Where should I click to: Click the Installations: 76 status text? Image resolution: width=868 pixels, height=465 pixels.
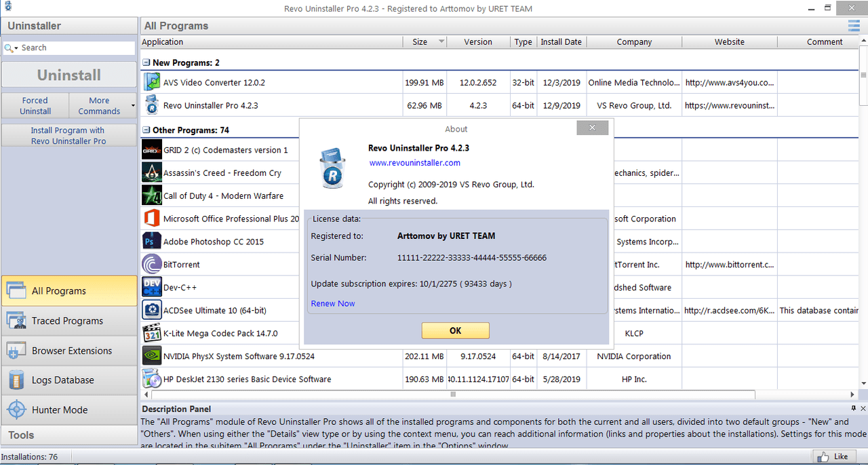tap(30, 457)
